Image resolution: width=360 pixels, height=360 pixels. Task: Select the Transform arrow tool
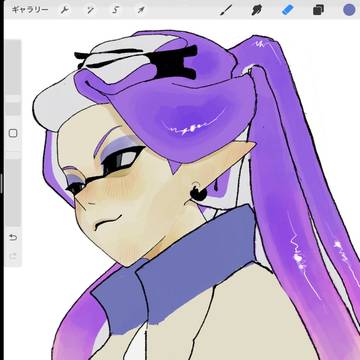(141, 10)
